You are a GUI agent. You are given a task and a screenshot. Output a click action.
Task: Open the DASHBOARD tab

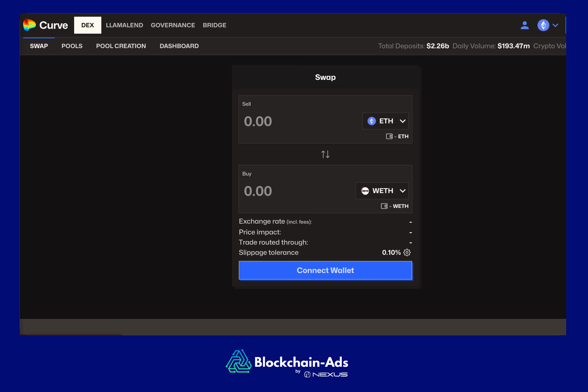[x=179, y=46]
